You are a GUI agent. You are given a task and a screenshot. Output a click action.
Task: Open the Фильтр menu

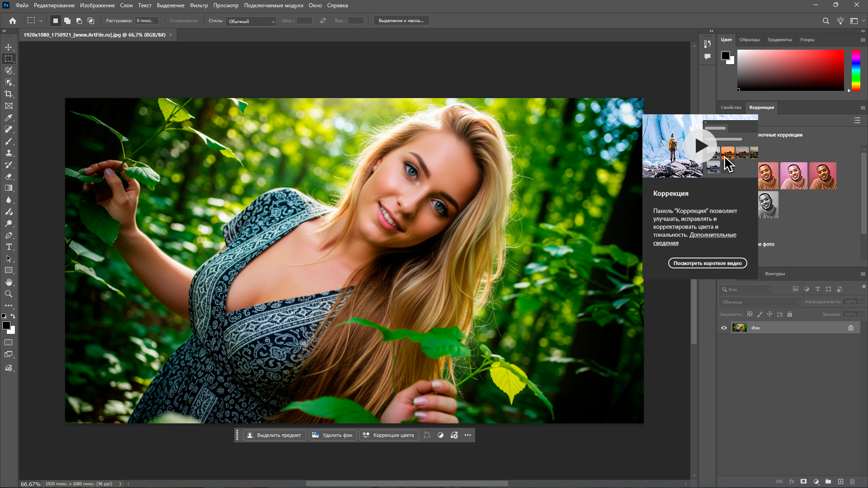[198, 5]
